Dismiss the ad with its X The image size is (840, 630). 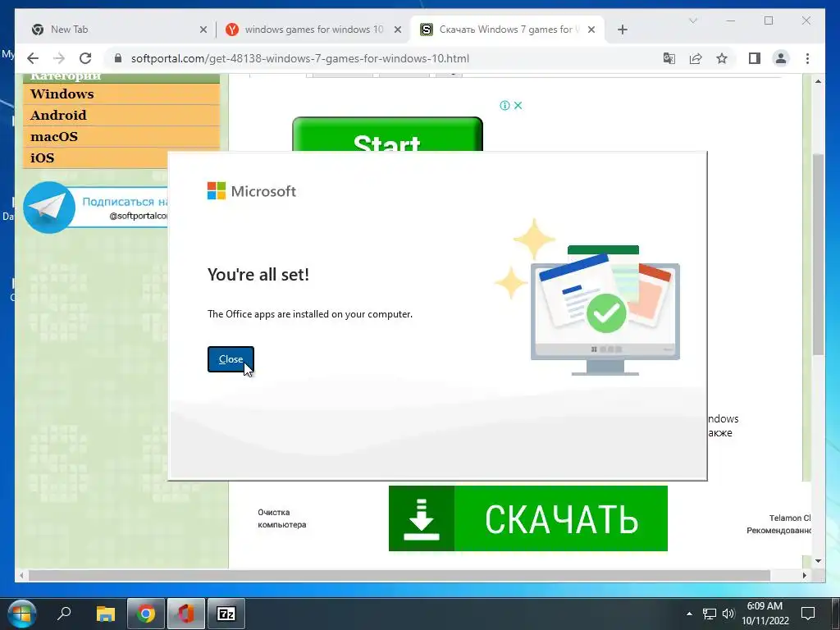(518, 105)
